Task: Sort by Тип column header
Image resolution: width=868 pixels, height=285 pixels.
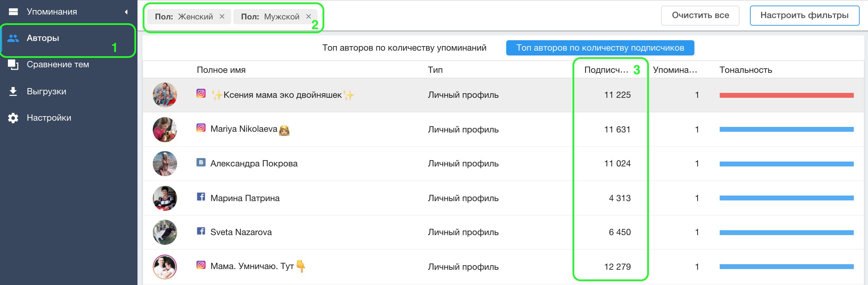Action: (x=435, y=70)
